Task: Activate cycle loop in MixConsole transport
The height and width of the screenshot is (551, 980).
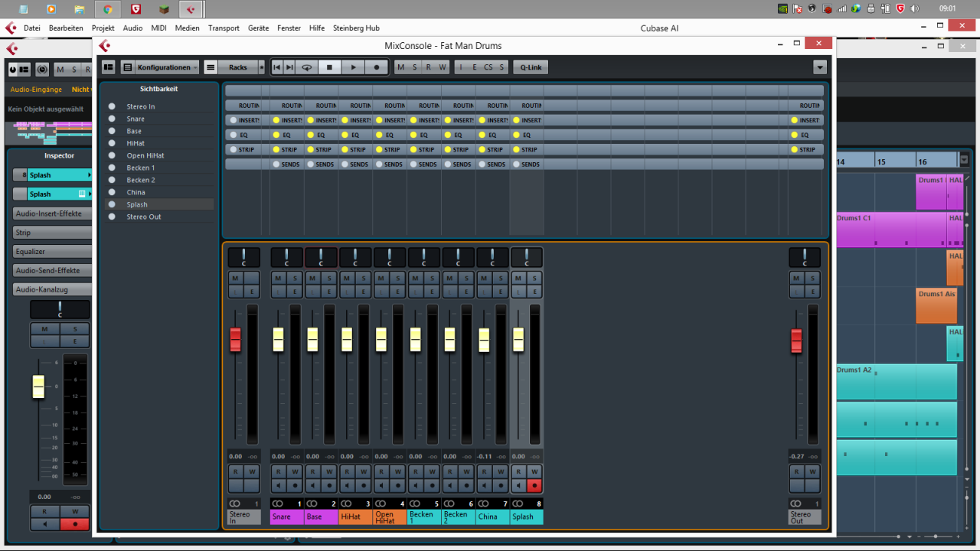Action: pos(307,67)
